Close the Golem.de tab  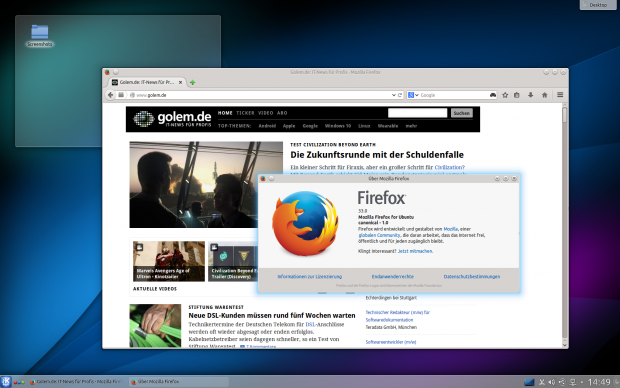180,82
